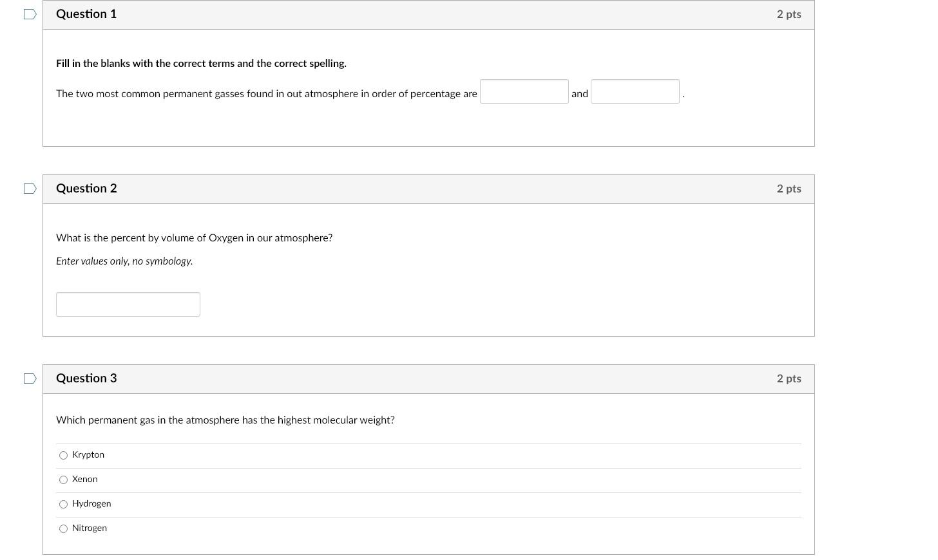This screenshot has height=560, width=938.
Task: Click the Question 2 heading
Action: [x=86, y=189]
